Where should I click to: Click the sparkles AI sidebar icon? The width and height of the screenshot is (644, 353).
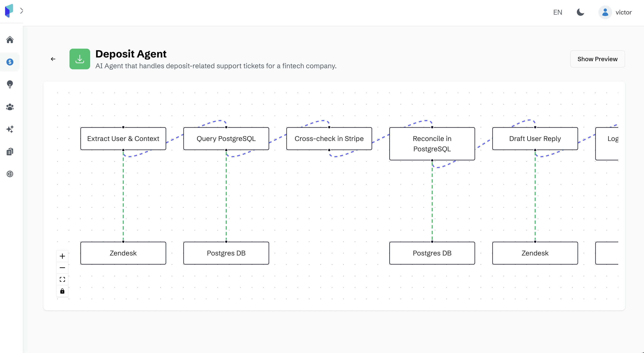[10, 129]
